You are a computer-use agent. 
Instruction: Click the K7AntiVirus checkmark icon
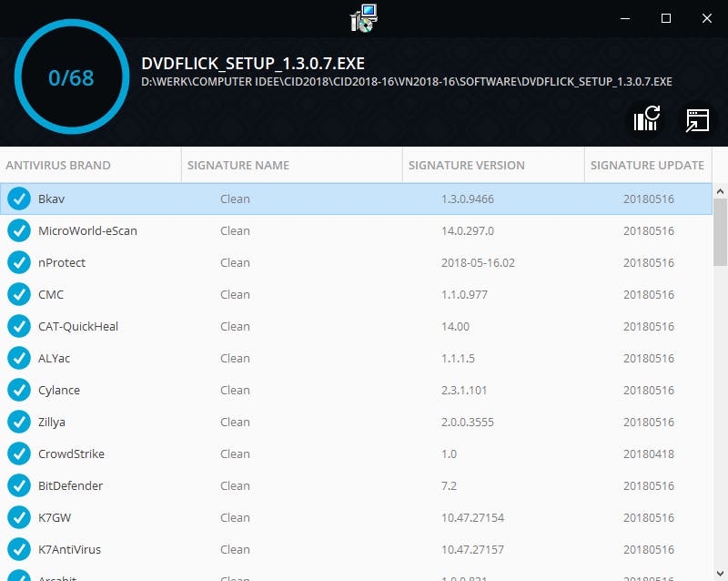pos(19,549)
